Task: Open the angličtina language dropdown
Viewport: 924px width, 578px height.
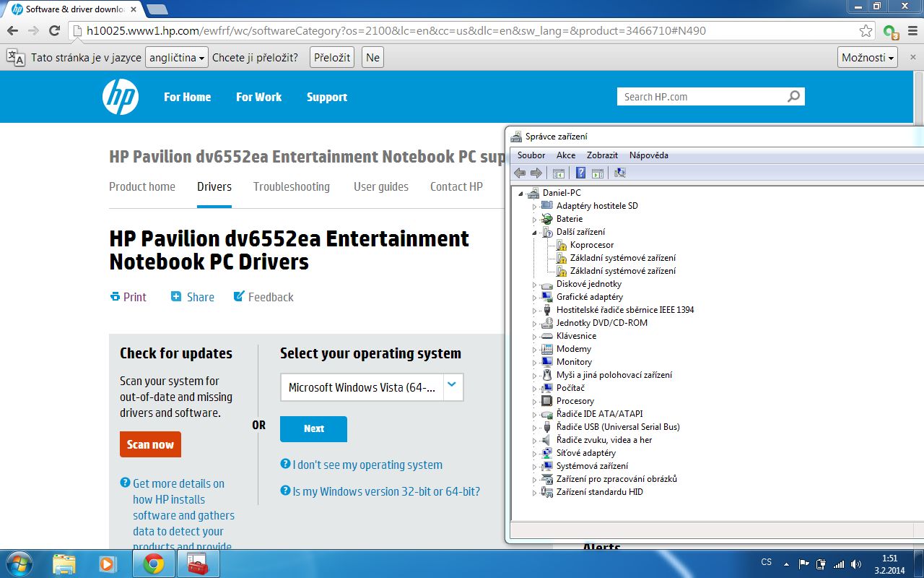Action: pos(177,58)
